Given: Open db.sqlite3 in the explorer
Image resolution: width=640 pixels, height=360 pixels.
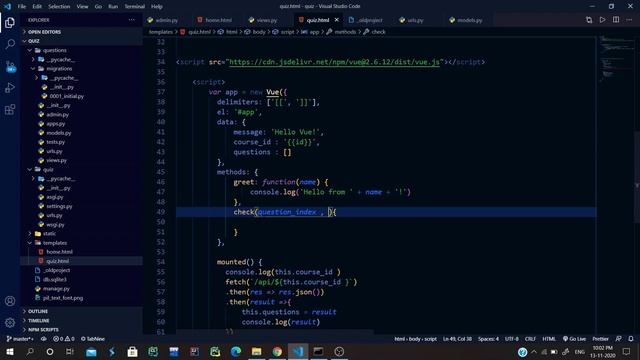Looking at the screenshot, I should 54,280.
